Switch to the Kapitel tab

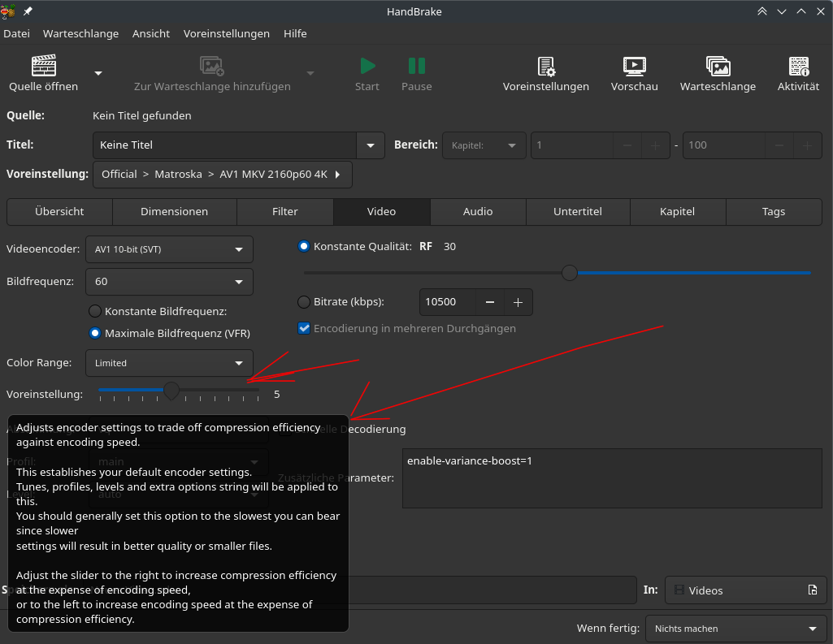click(x=677, y=211)
